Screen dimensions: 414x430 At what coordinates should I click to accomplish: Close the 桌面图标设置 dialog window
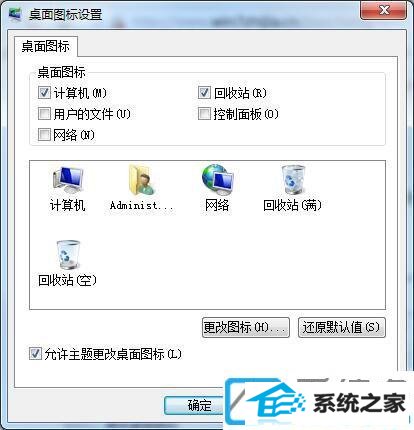tap(383, 11)
